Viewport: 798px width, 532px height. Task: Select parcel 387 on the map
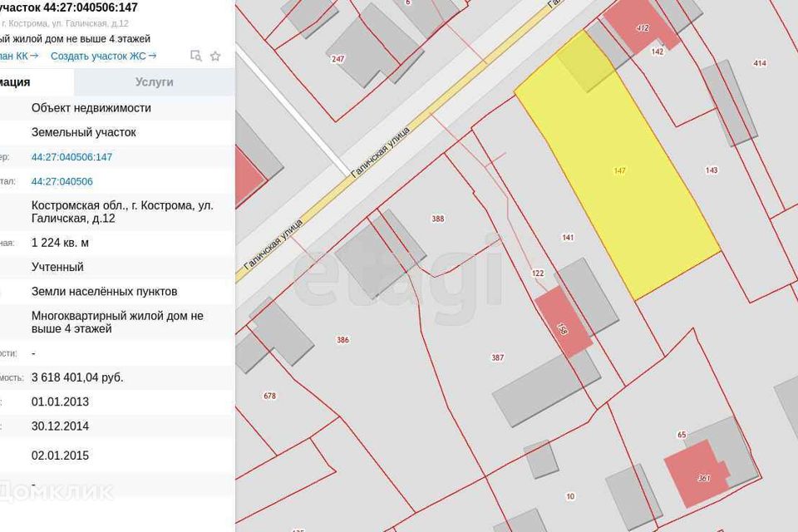point(497,357)
